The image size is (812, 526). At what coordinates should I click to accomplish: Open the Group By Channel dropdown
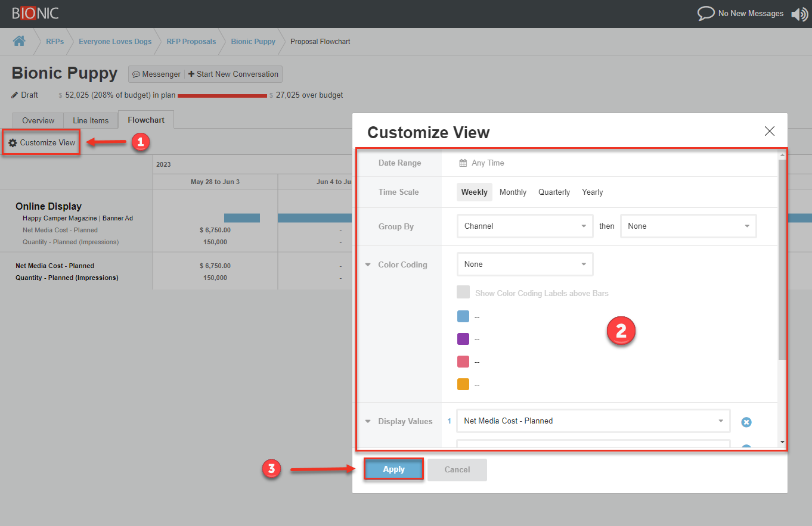[x=525, y=226]
